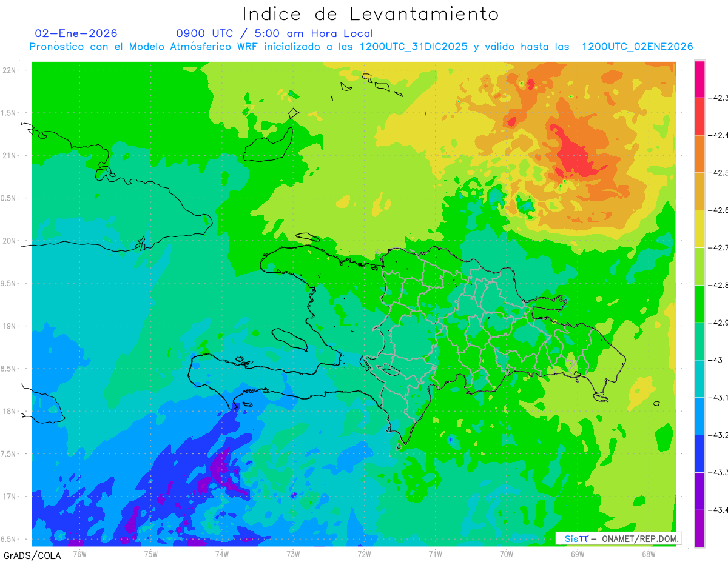Click the '72W' longitude label
The image size is (728, 562).
(x=364, y=554)
